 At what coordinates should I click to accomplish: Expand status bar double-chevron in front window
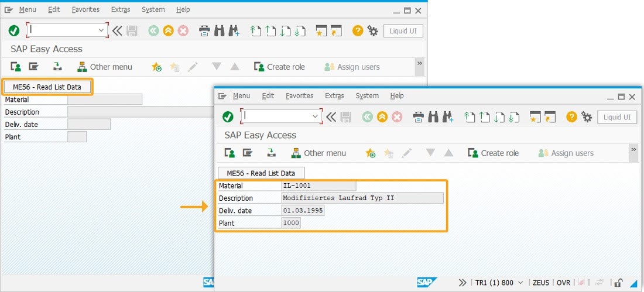click(x=463, y=283)
